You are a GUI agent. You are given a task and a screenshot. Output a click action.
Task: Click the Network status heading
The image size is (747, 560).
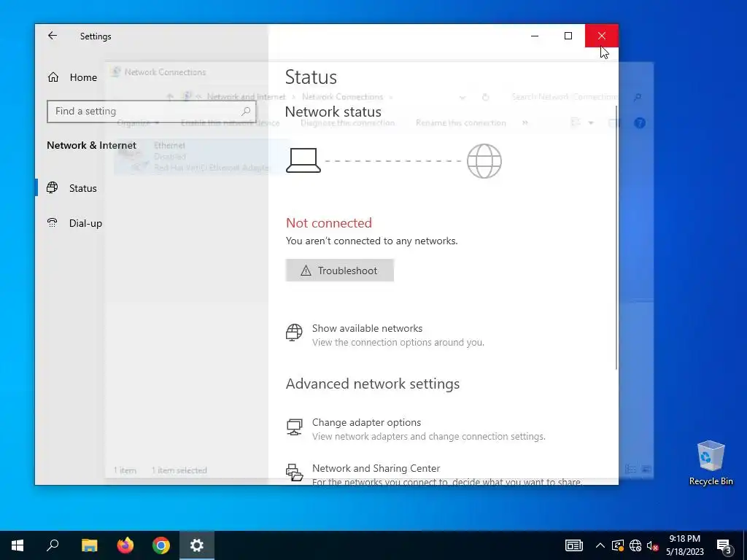tap(333, 112)
